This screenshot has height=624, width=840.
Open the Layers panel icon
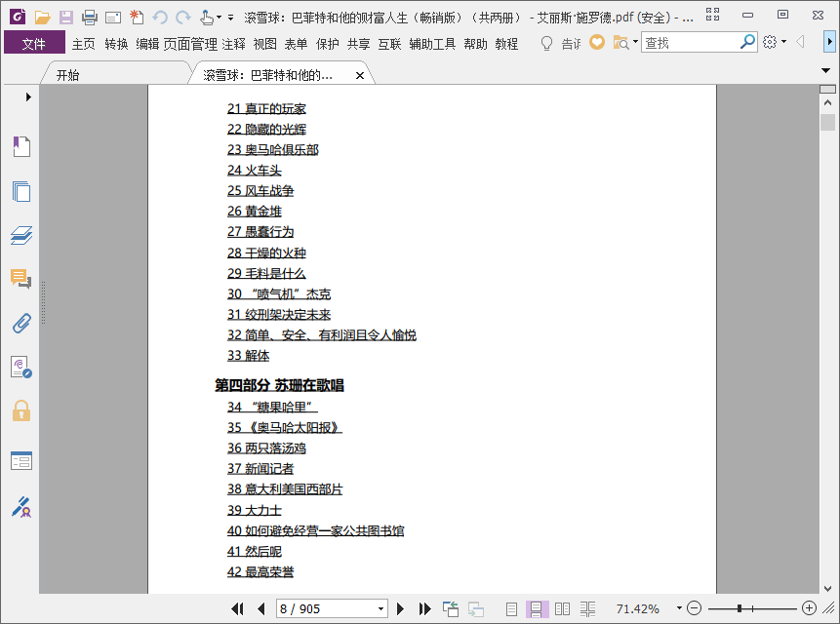(21, 235)
